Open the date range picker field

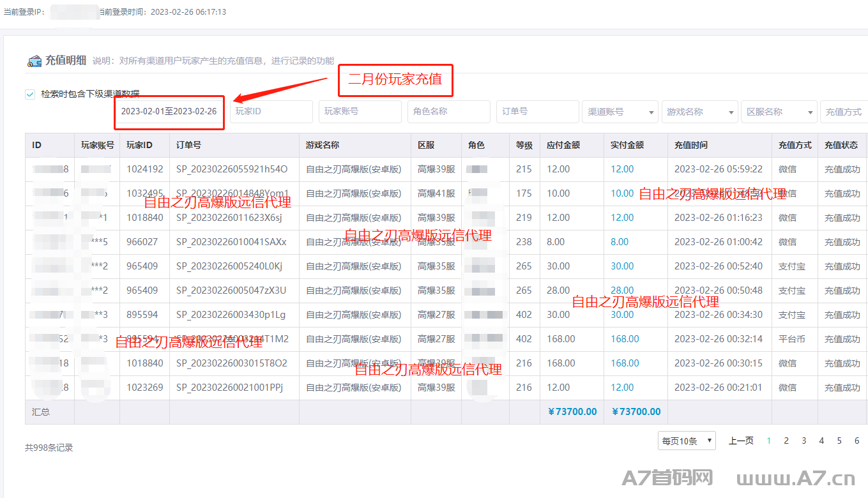[x=169, y=111]
